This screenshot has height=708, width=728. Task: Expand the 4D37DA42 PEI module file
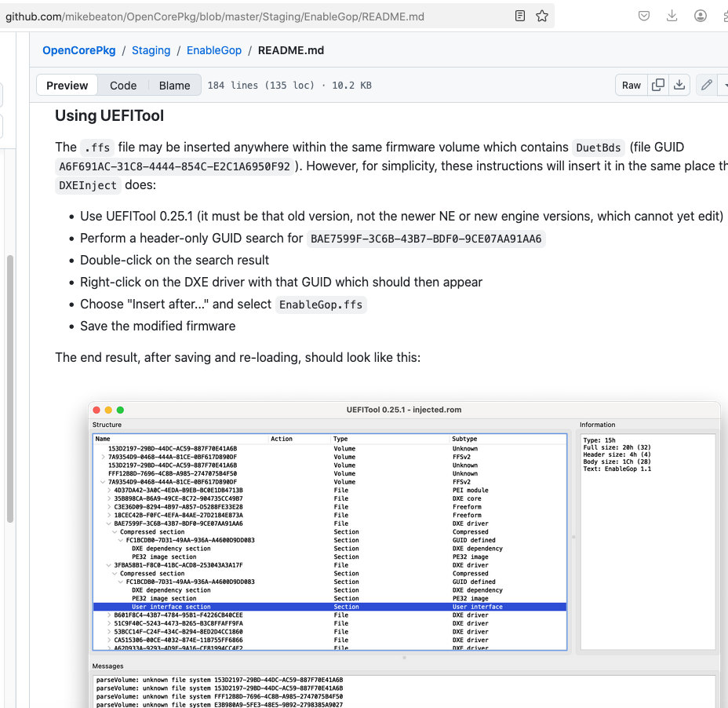(x=109, y=490)
